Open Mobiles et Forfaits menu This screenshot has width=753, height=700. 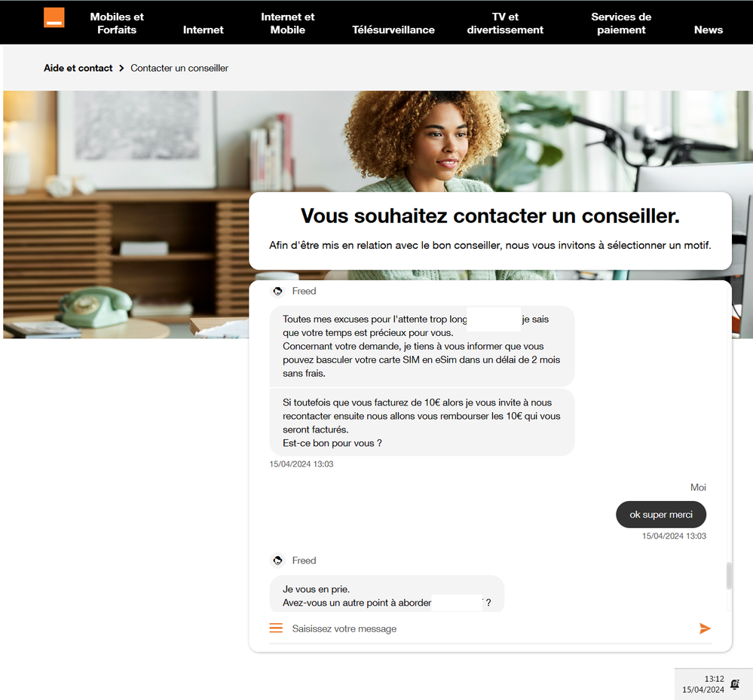117,23
